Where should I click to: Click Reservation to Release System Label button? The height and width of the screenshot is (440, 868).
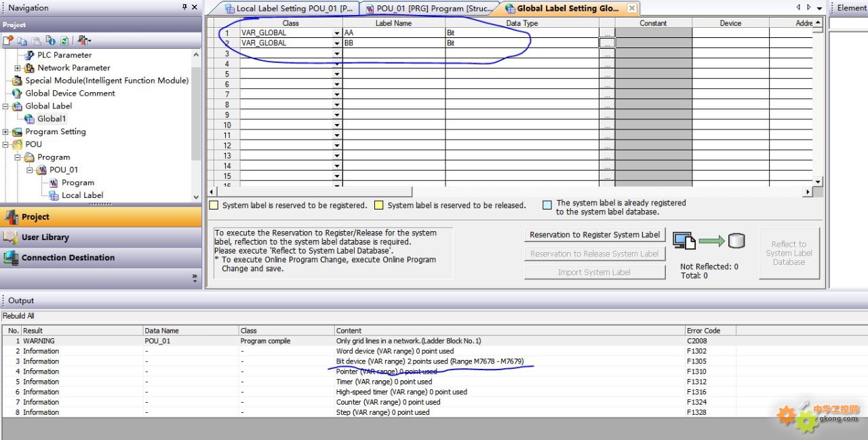(595, 254)
